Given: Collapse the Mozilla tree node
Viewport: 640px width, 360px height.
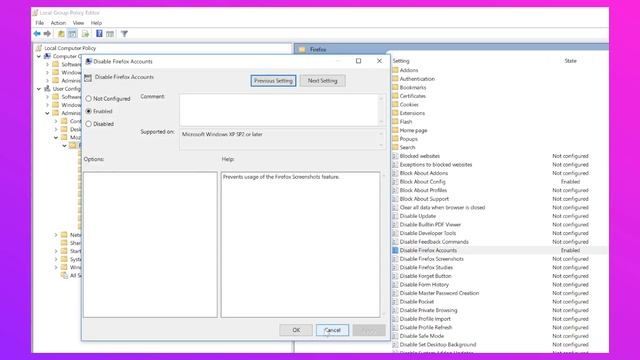Looking at the screenshot, I should (x=56, y=138).
